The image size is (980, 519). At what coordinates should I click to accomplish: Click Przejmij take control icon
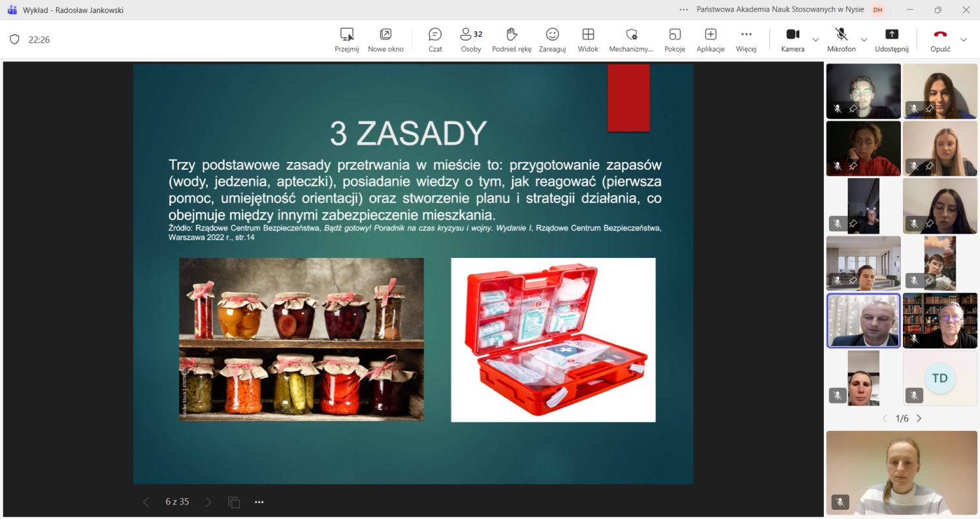click(347, 40)
